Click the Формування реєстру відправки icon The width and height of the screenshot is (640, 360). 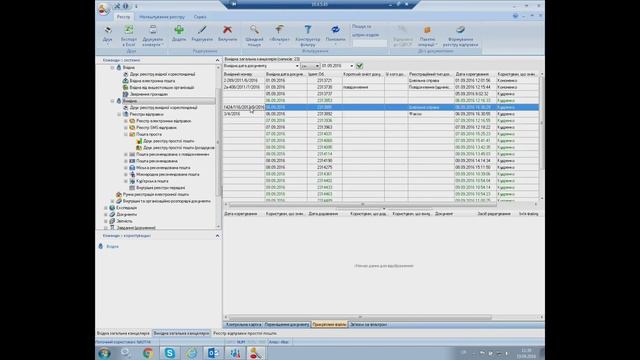pyautogui.click(x=460, y=30)
